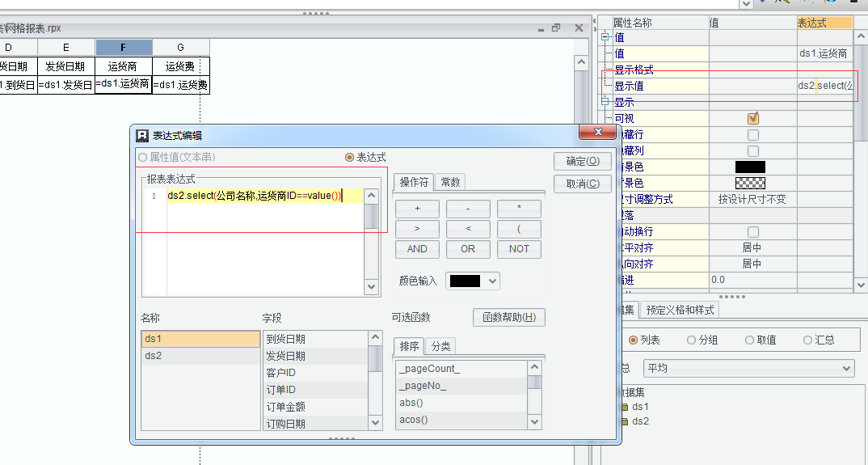Restore the 网格报表.rpx report window
The height and width of the screenshot is (465, 868).
pos(556,27)
